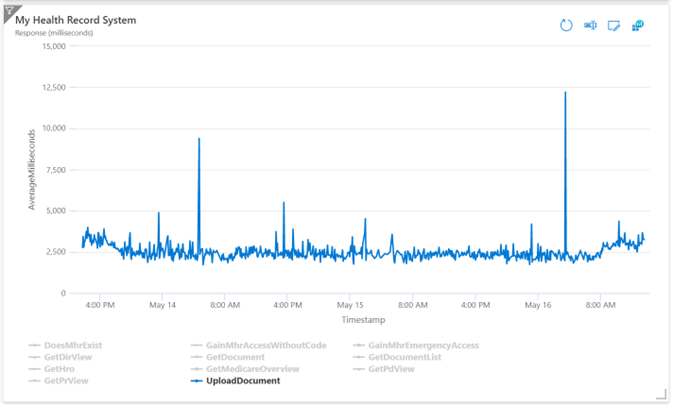
Task: Click the highest spike near May 16
Action: [x=565, y=93]
